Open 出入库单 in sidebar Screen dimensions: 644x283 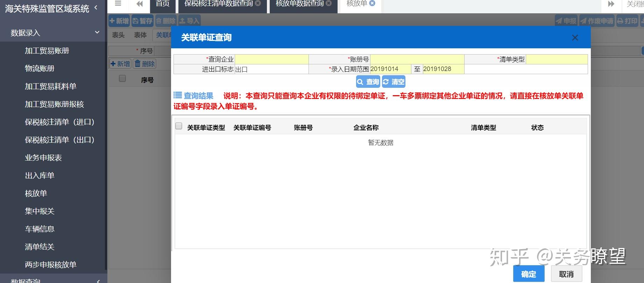(40, 175)
